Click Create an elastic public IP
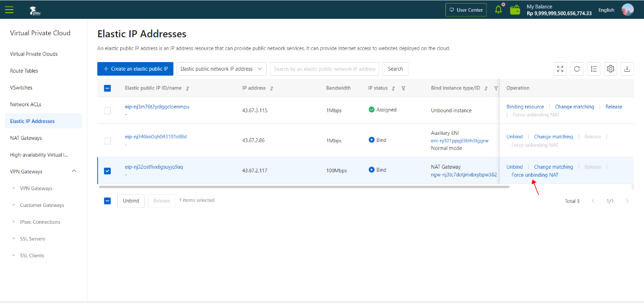The height and width of the screenshot is (303, 644). click(136, 69)
